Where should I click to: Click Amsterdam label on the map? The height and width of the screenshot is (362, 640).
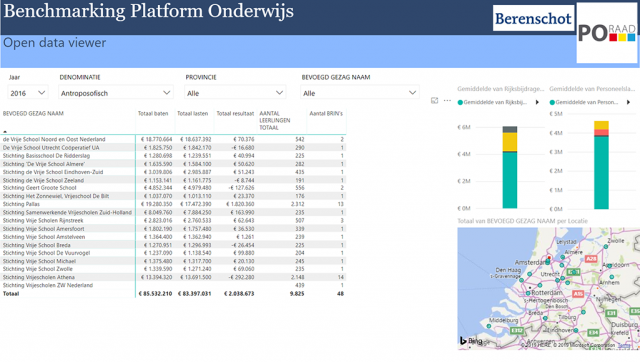tap(530, 262)
